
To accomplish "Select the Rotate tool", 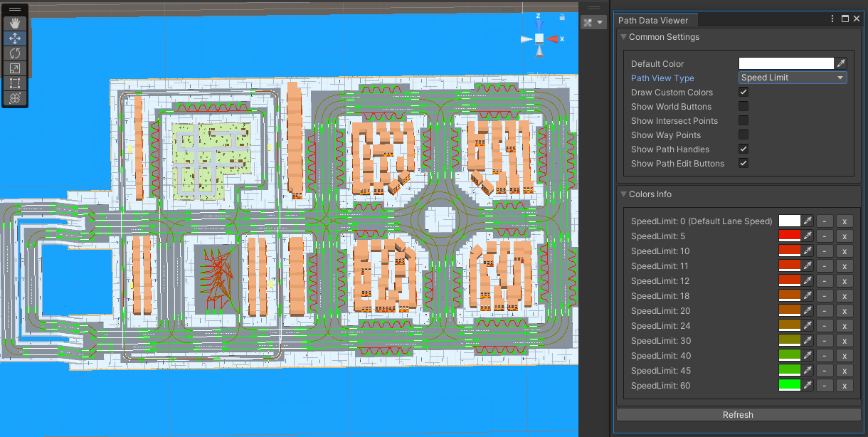I will pyautogui.click(x=15, y=53).
